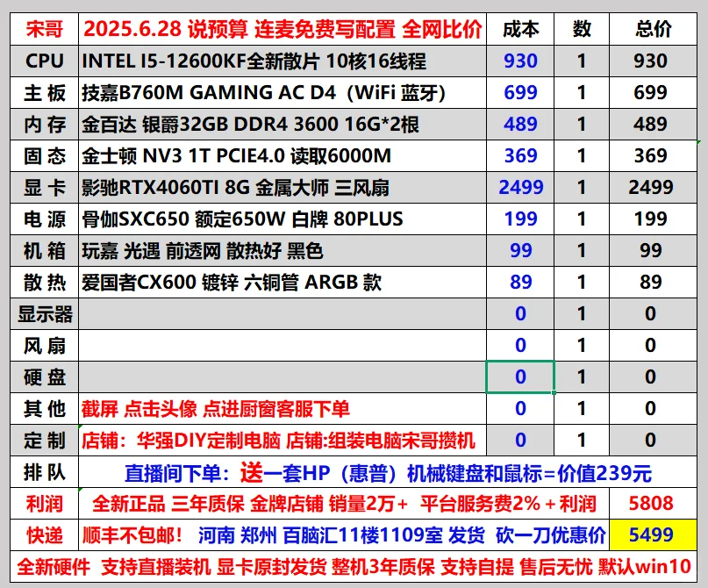Screen dimensions: 708x588
Task: Click the 固态 row label cell
Action: (x=44, y=156)
